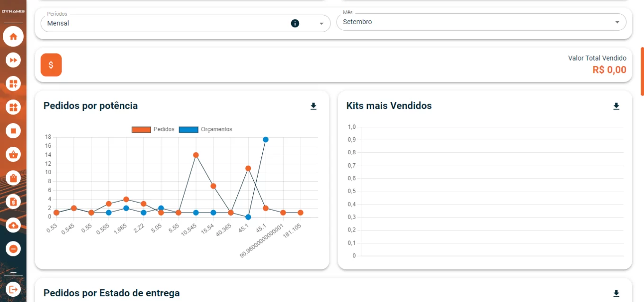
Task: Click the cloud upload sidebar icon
Action: [x=13, y=225]
